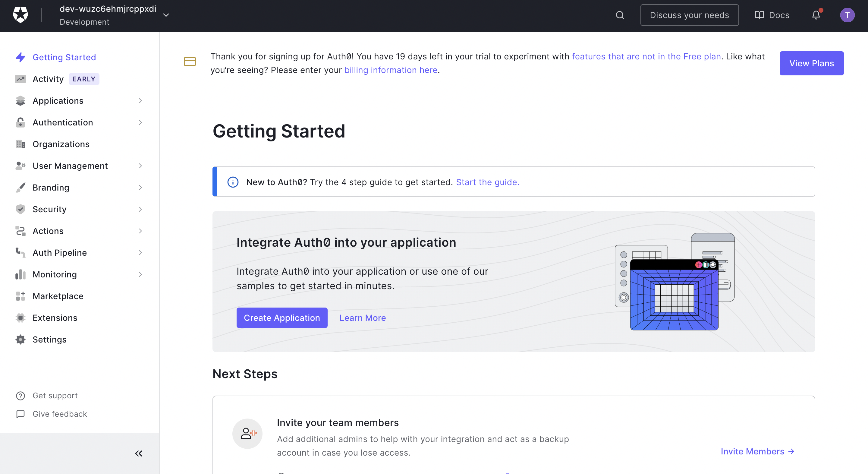Click the Organizations building icon
Screen dimensions: 868x474
20,144
